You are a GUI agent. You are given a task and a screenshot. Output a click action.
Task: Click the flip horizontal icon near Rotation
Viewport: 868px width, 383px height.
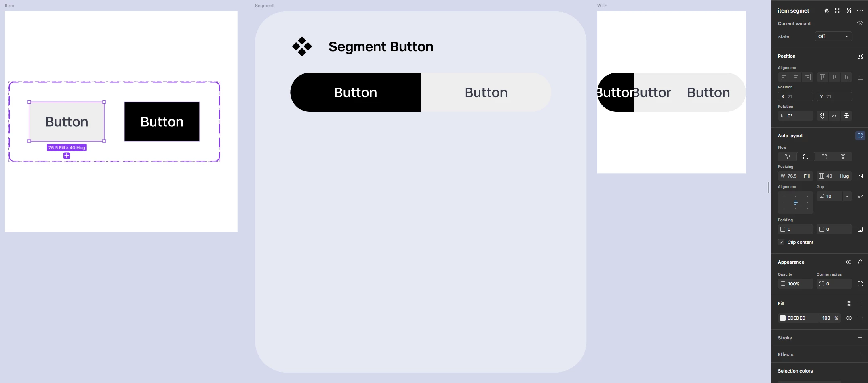click(x=834, y=116)
